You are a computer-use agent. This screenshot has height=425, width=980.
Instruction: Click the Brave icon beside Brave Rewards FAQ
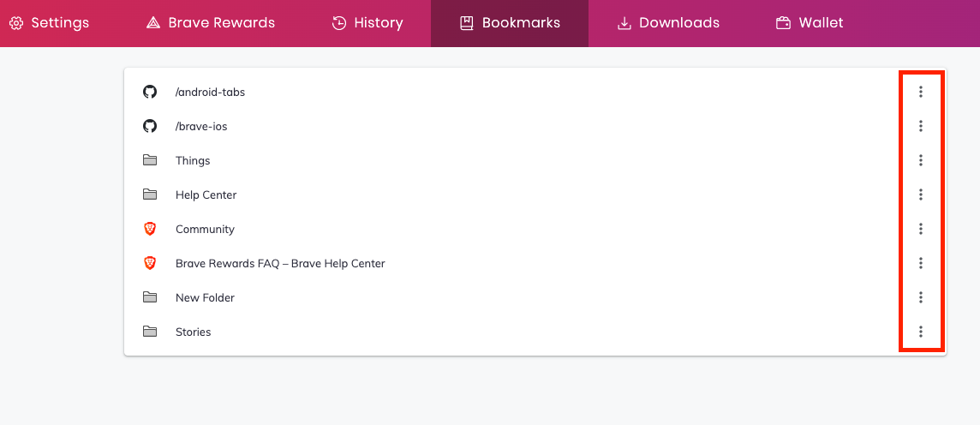pos(149,263)
